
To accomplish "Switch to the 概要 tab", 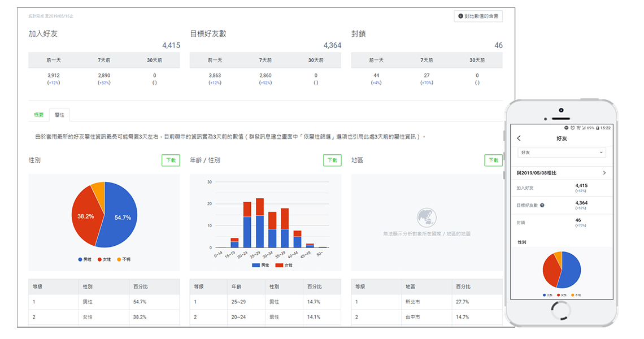I will [38, 115].
